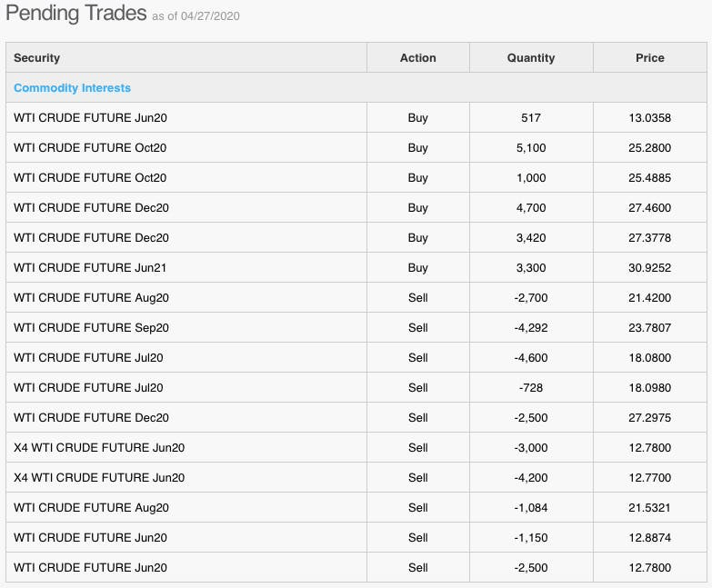Sort by the Action column header

(417, 58)
